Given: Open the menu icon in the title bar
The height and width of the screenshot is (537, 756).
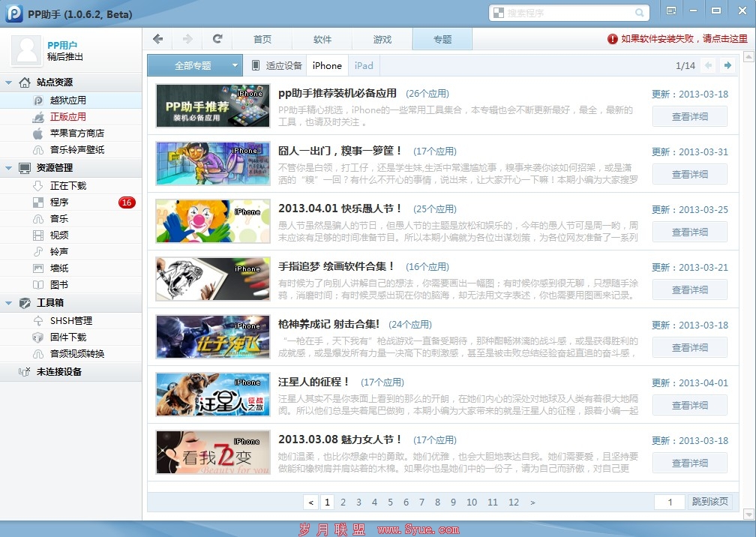Looking at the screenshot, I should (670, 10).
